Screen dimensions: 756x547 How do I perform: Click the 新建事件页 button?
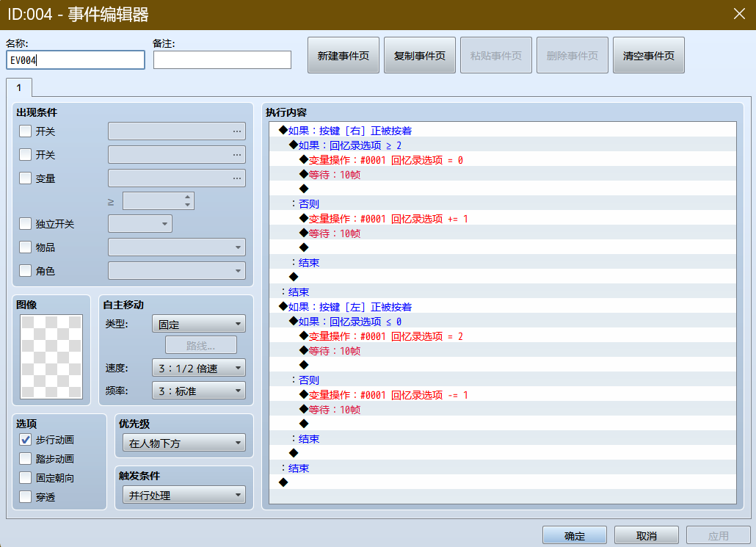(344, 56)
